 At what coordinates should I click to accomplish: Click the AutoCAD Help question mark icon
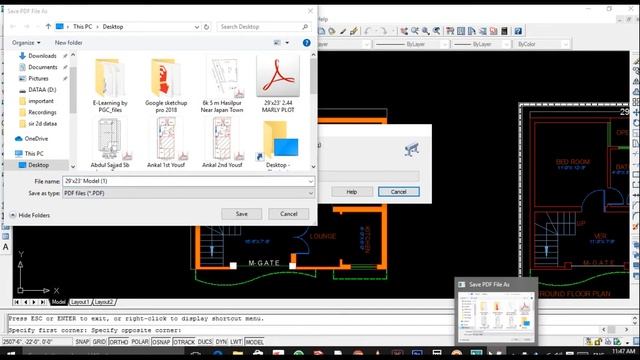[518, 31]
